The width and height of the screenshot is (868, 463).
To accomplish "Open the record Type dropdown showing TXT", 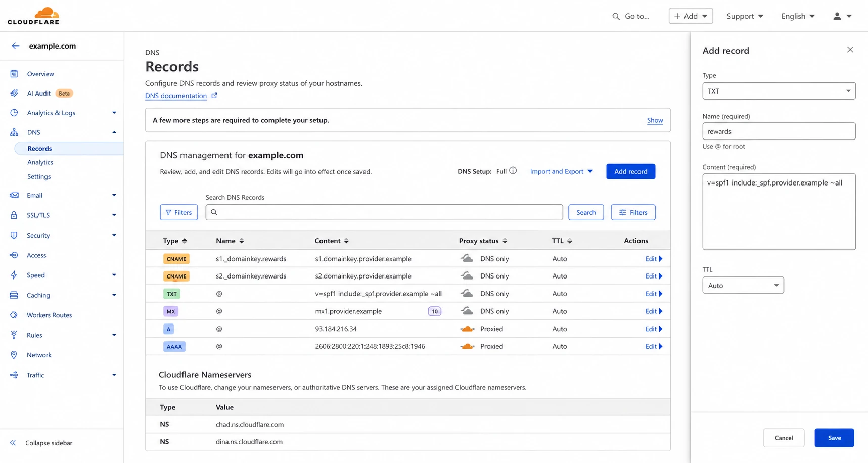I will [779, 91].
